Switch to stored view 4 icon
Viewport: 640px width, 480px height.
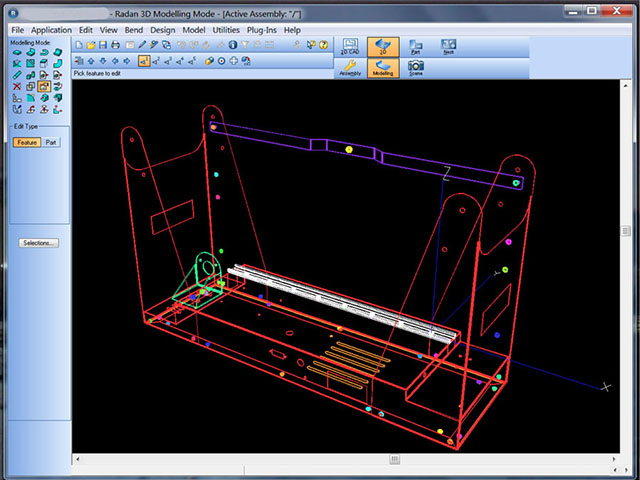(x=180, y=61)
